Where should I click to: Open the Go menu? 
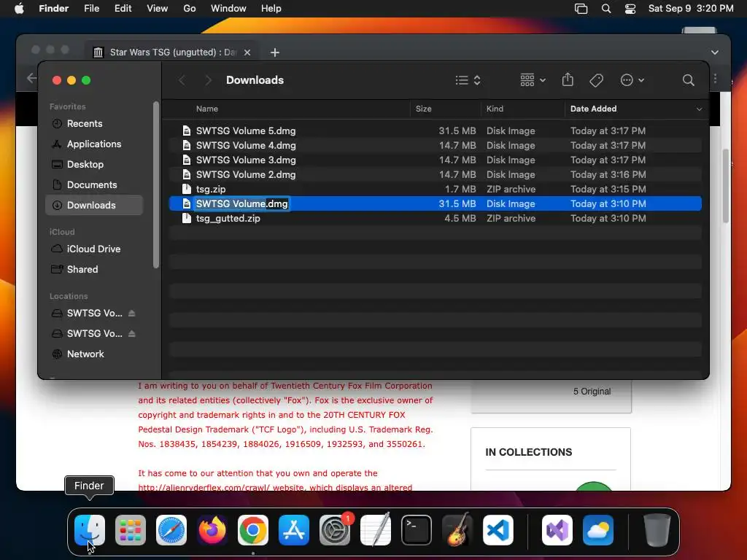point(190,9)
